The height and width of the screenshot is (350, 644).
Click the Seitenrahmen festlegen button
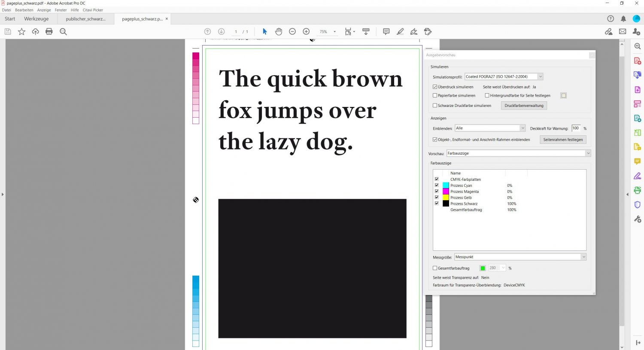(x=562, y=140)
